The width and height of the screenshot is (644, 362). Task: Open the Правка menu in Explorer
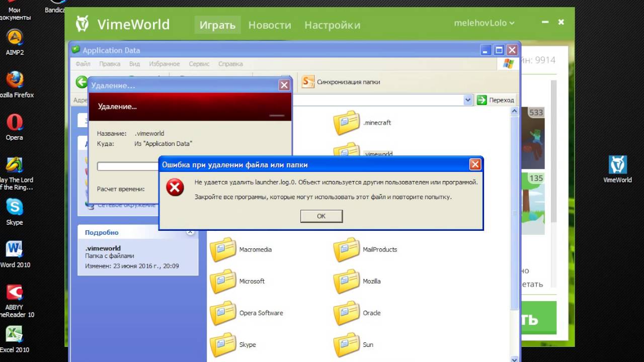click(110, 64)
